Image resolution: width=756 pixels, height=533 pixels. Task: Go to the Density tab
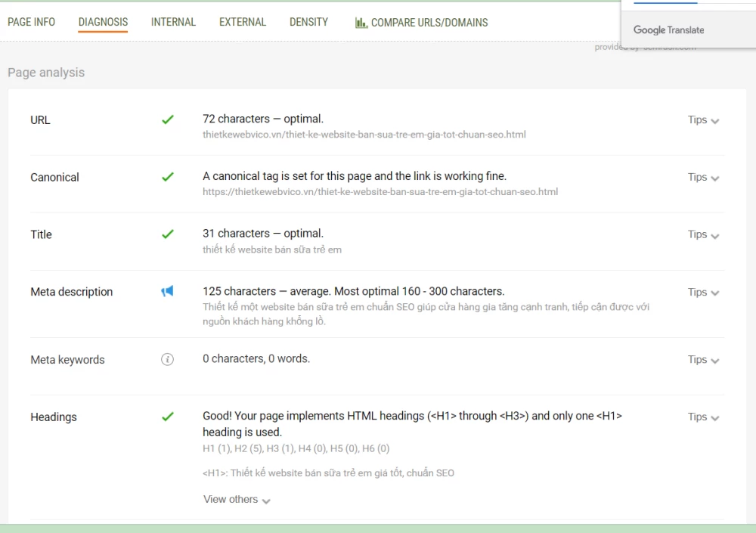[308, 22]
